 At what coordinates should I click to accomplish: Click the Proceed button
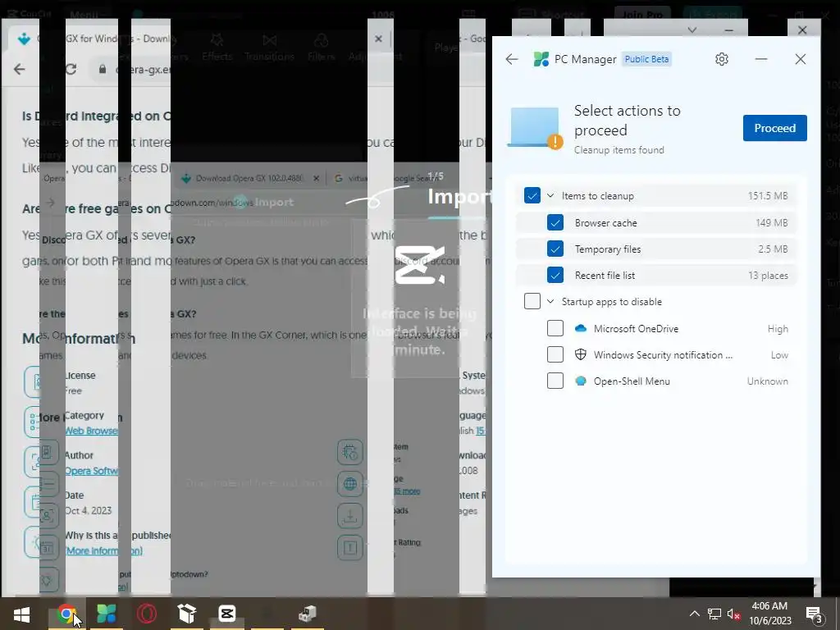coord(774,128)
